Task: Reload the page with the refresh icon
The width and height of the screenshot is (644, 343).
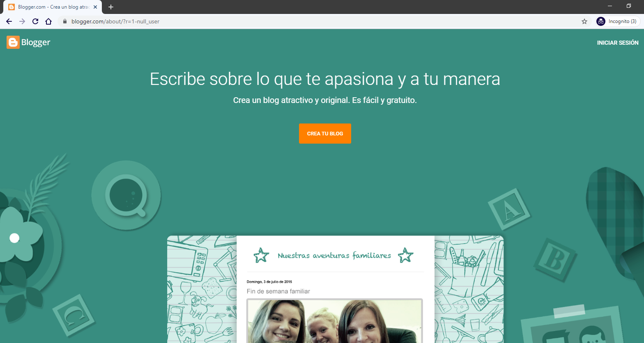Action: coord(35,21)
